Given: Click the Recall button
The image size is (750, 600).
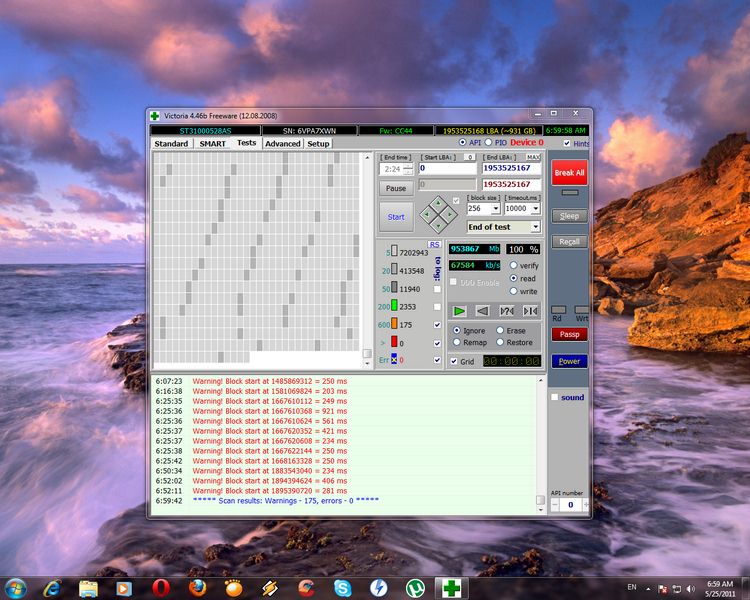Looking at the screenshot, I should pos(569,242).
